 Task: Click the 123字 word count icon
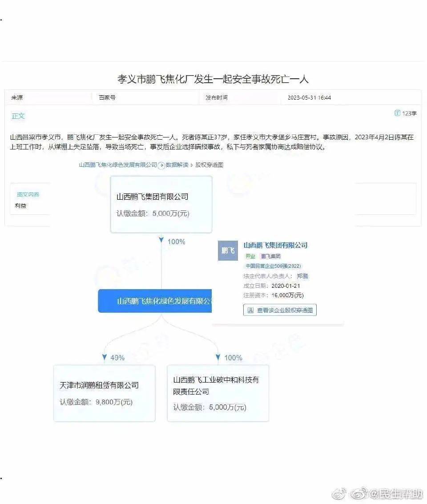tap(397, 113)
